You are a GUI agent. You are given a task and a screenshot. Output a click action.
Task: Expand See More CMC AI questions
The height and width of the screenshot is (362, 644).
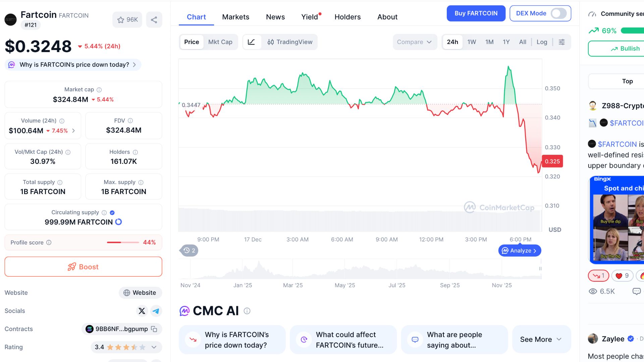[x=541, y=340]
